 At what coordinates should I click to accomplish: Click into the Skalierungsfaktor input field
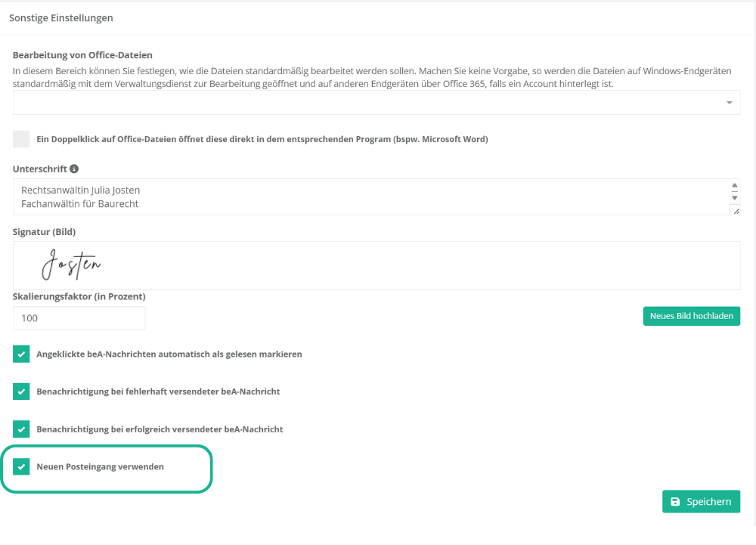point(79,318)
